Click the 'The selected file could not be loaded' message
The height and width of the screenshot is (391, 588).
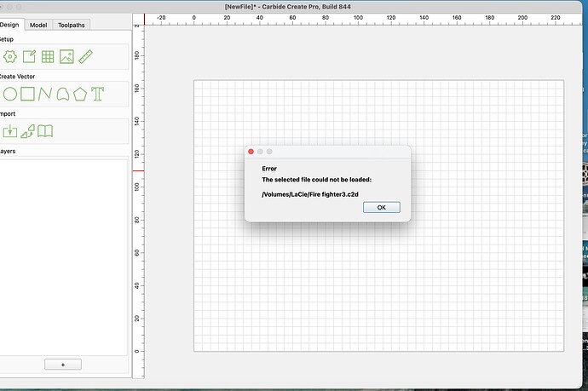coord(316,180)
